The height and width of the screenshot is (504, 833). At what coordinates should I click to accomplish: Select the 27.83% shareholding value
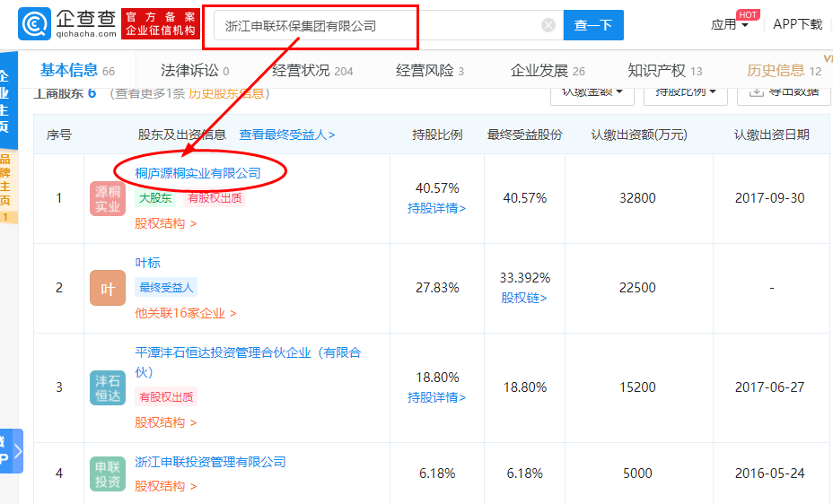[x=437, y=288]
